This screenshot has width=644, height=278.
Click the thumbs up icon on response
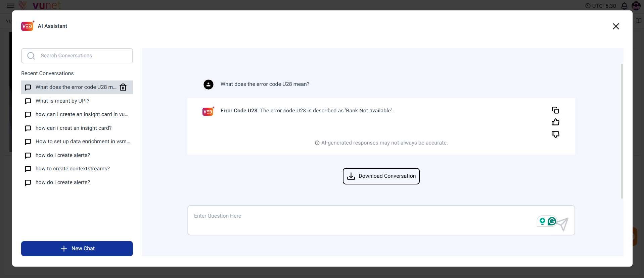click(555, 122)
